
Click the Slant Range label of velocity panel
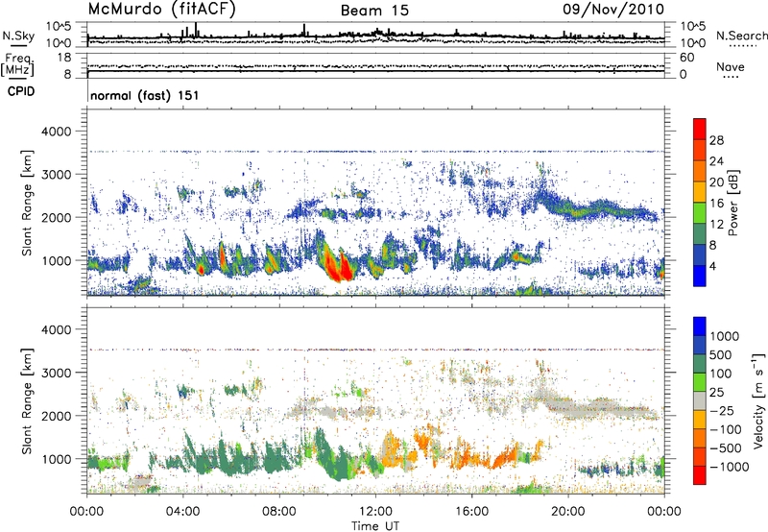pyautogui.click(x=28, y=400)
